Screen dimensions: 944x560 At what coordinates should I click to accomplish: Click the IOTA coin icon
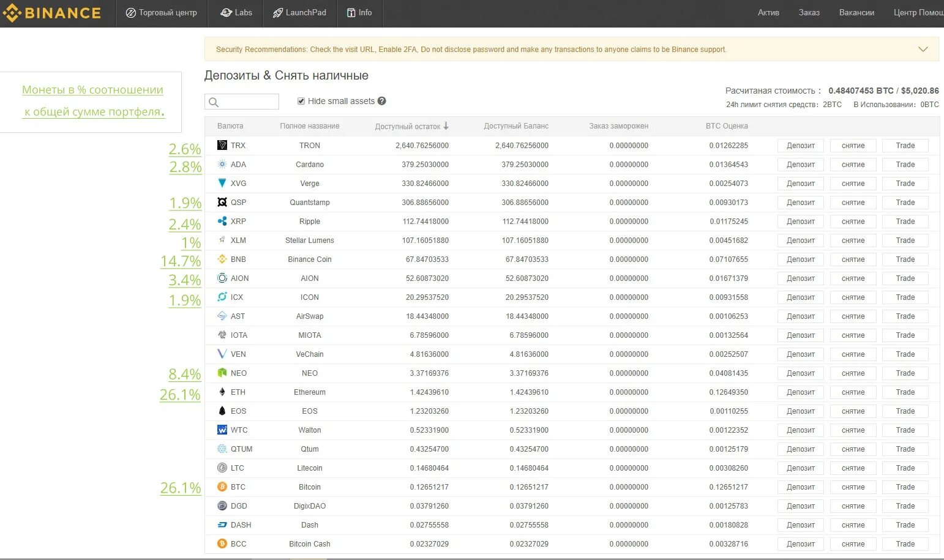coord(222,335)
